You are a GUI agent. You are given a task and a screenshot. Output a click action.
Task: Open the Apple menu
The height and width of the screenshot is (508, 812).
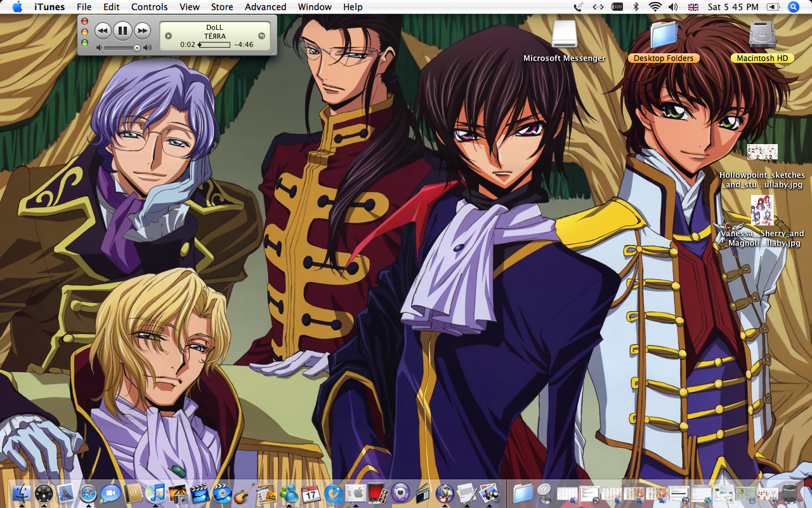[x=17, y=7]
